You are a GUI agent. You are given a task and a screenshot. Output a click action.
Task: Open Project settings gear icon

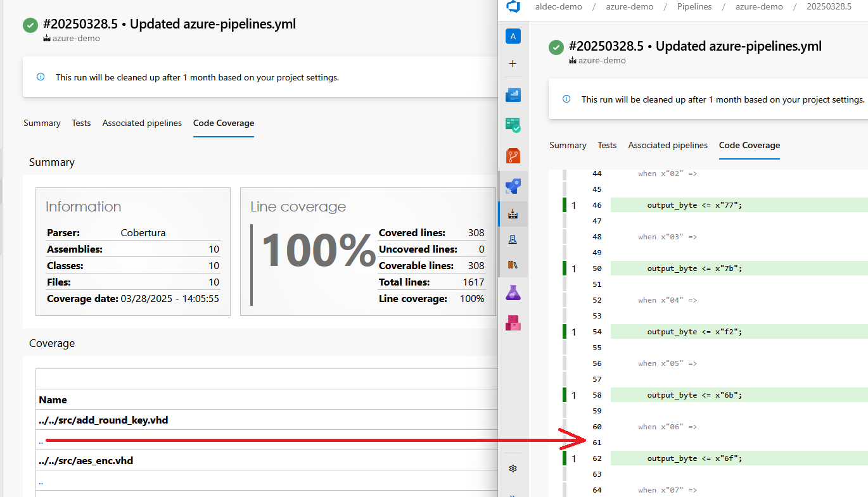point(513,469)
